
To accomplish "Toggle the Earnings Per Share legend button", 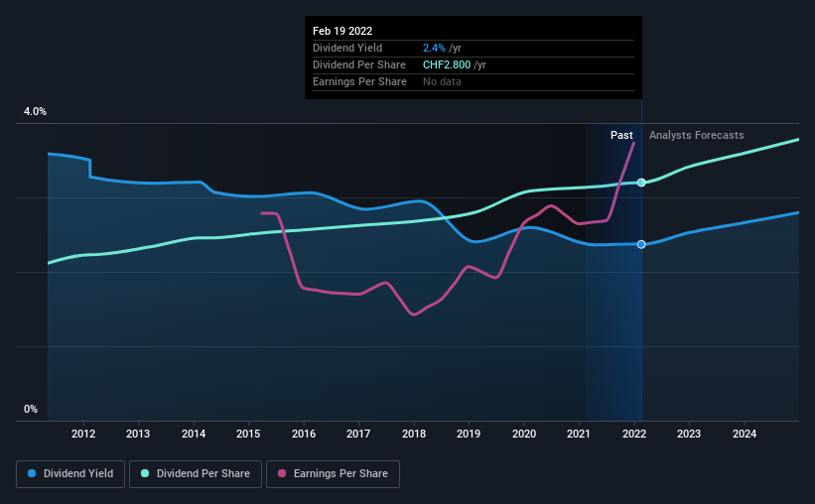I will point(333,474).
